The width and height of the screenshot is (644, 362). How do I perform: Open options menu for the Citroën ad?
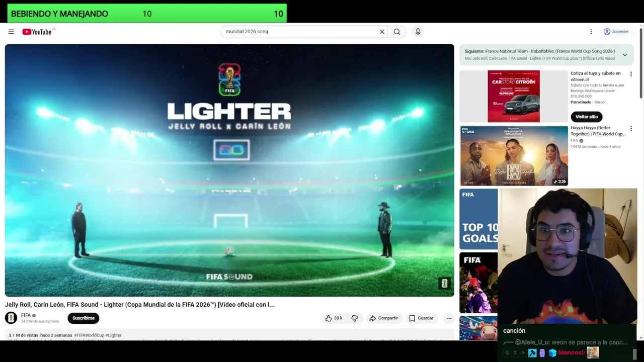(x=631, y=74)
